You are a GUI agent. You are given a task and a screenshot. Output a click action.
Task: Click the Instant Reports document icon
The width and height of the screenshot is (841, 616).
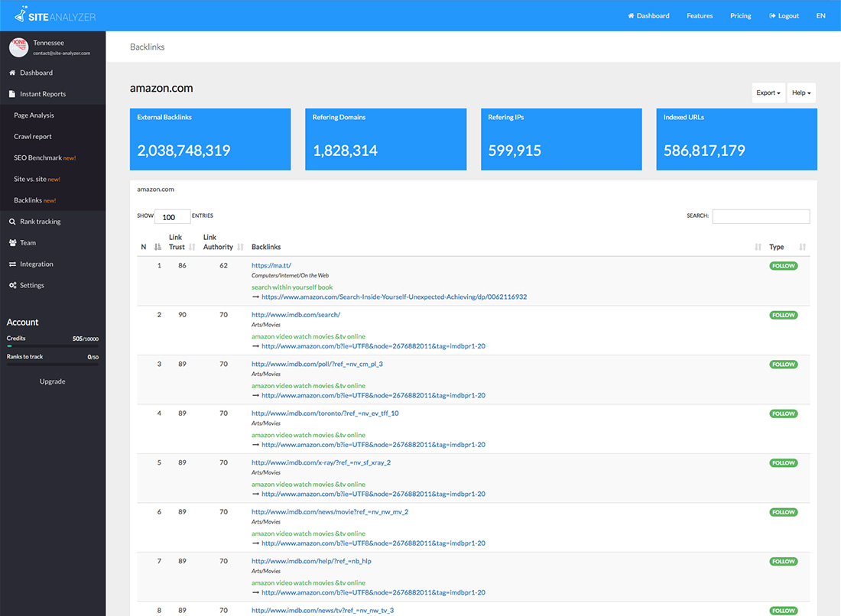coord(12,94)
